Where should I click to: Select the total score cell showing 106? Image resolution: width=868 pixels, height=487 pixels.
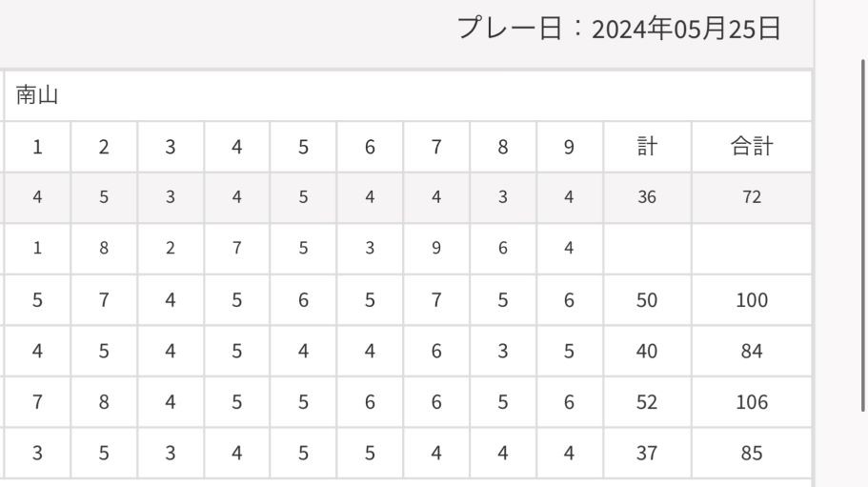751,402
